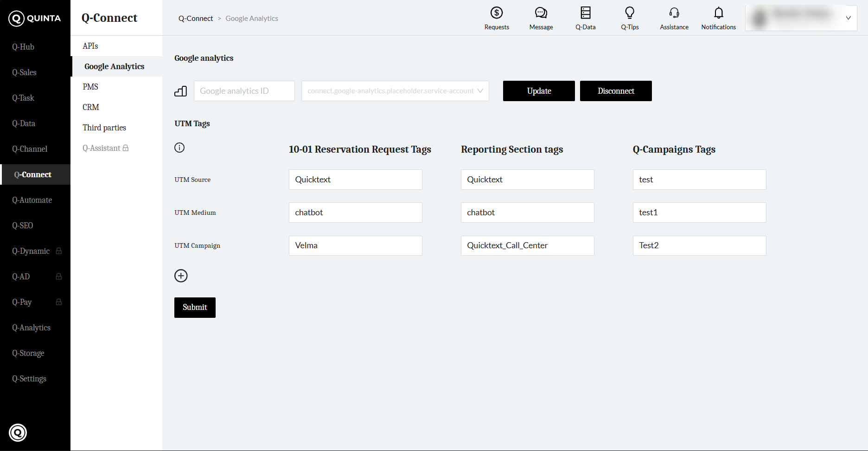Click the Q-Data icon in top bar

coord(585,13)
